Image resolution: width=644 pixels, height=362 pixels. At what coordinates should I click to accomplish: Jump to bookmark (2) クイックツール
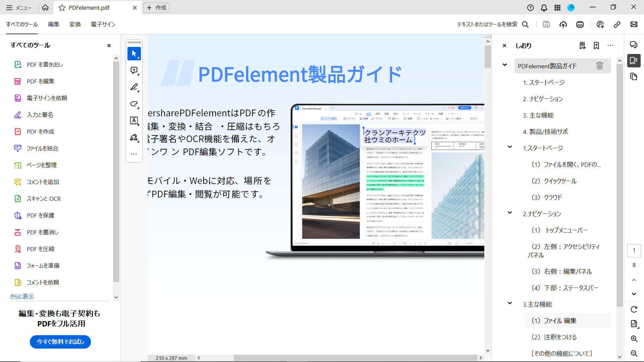(554, 181)
